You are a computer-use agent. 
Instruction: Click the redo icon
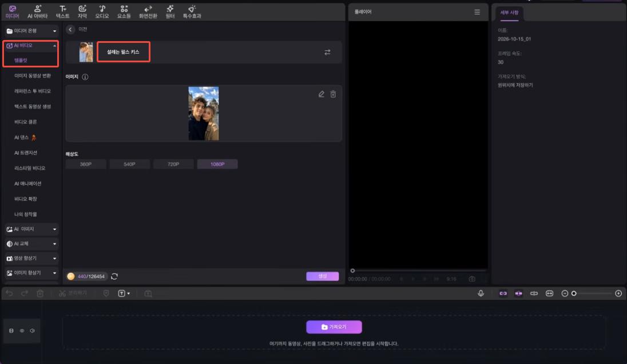click(x=25, y=293)
